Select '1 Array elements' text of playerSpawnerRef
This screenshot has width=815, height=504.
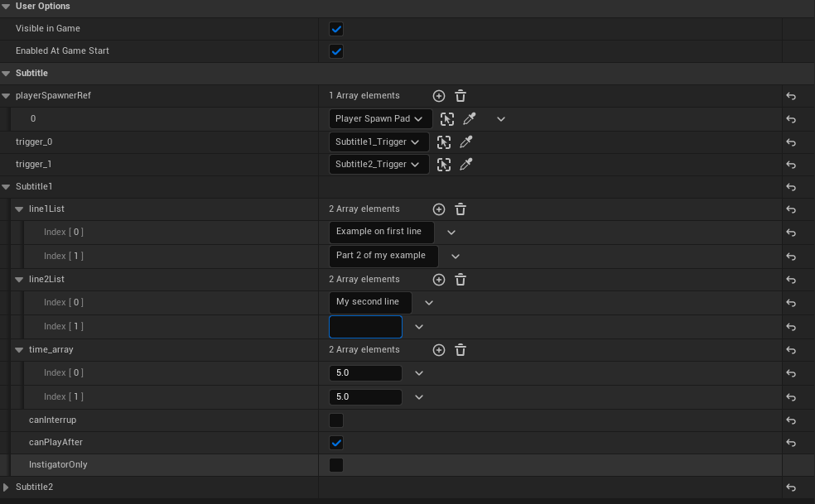click(x=364, y=96)
